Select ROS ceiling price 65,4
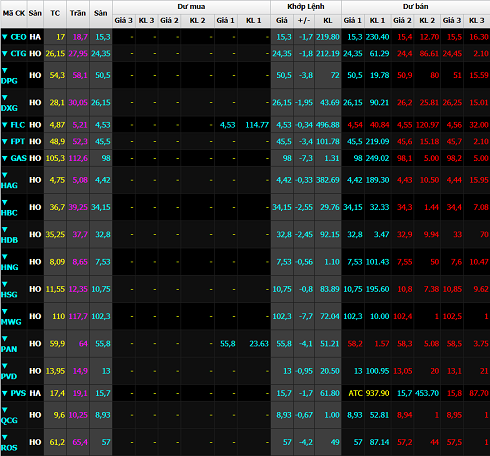The width and height of the screenshot is (490, 456). [80, 442]
